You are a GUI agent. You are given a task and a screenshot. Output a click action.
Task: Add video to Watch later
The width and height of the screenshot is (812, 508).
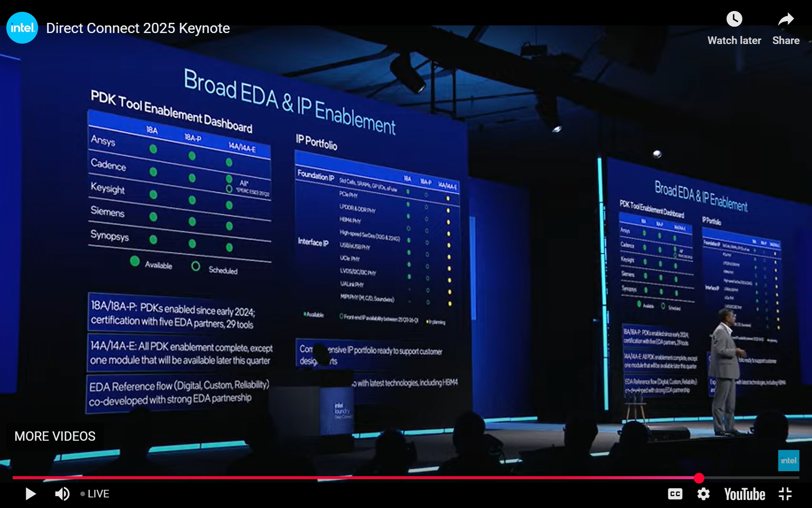tap(734, 28)
